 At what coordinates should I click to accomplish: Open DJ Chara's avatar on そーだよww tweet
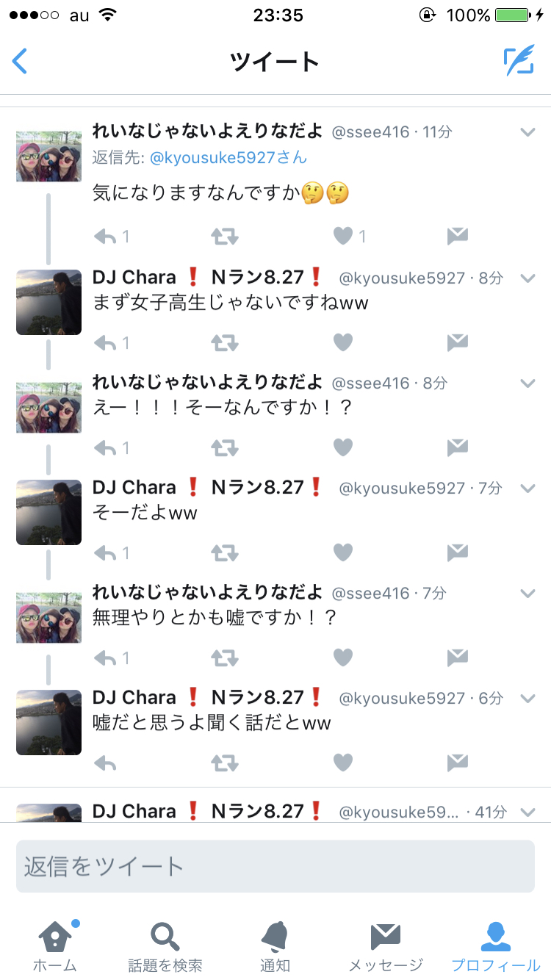[x=48, y=512]
